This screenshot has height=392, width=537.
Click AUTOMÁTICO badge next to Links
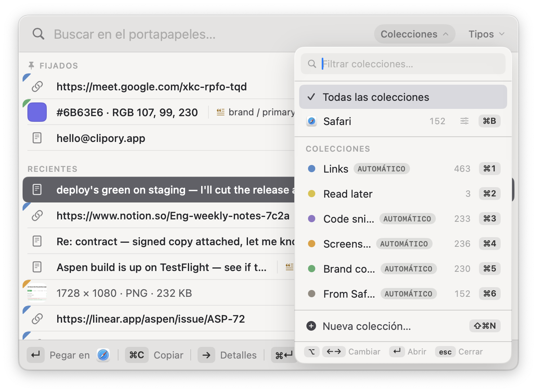click(x=381, y=169)
